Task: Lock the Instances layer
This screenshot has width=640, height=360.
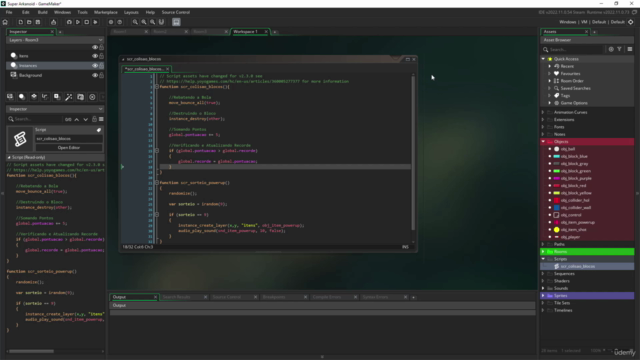Action: coord(102,66)
